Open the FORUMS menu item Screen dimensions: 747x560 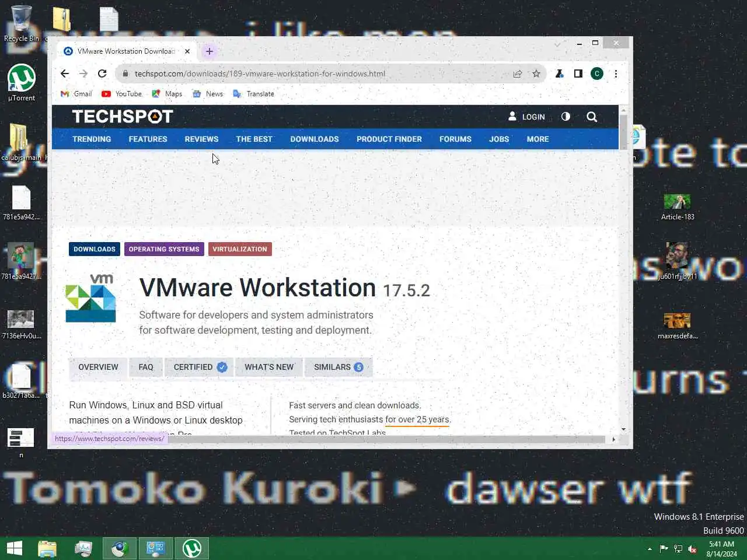pos(455,139)
